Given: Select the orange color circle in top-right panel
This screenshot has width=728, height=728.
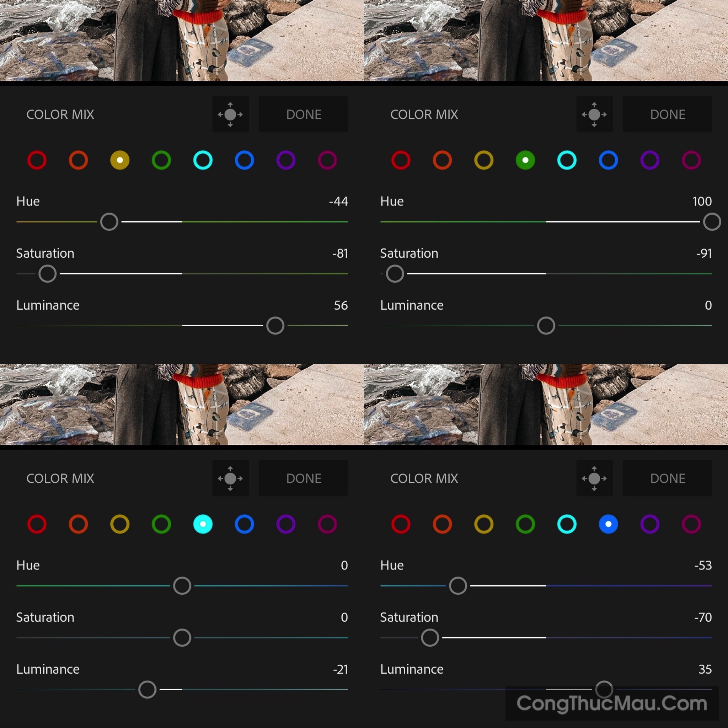Looking at the screenshot, I should pyautogui.click(x=442, y=160).
